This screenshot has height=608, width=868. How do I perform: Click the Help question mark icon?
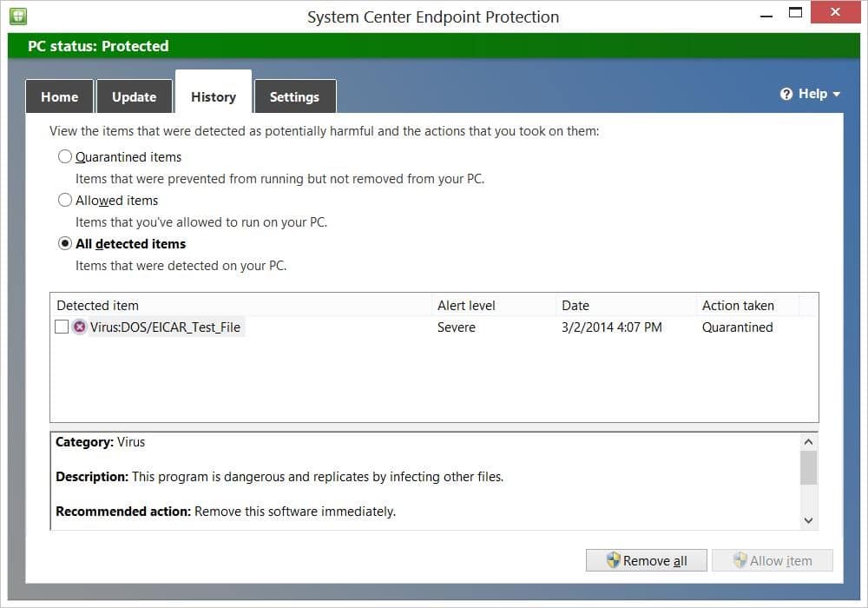pyautogui.click(x=786, y=94)
